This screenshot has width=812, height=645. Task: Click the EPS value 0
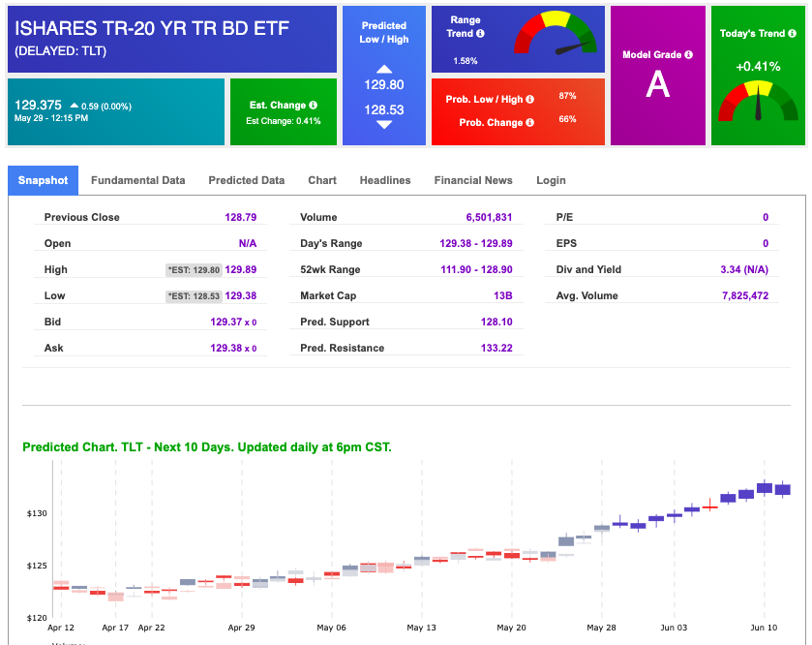tap(766, 243)
